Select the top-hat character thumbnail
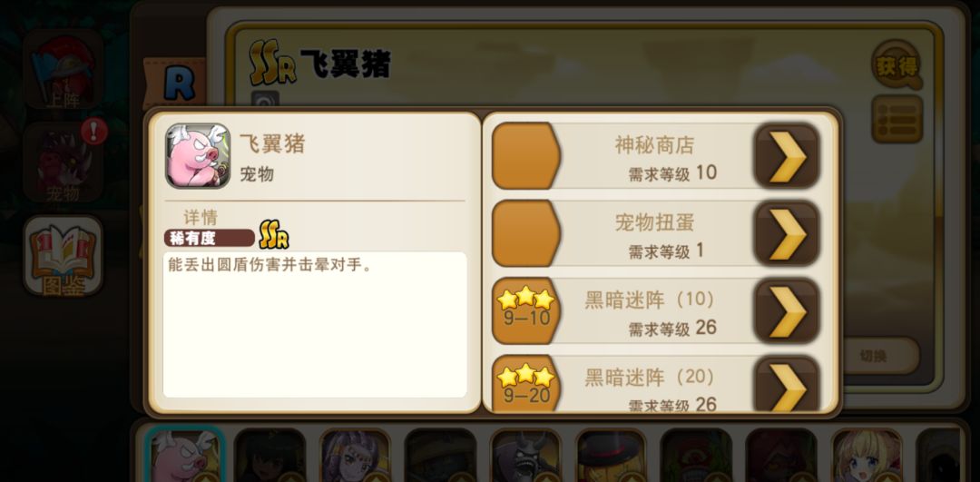 pos(611,456)
